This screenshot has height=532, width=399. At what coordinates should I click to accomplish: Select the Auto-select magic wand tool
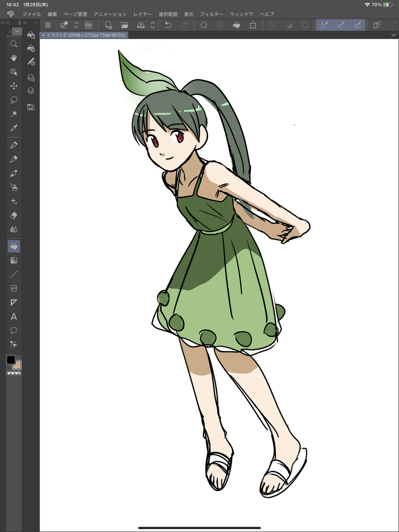tap(14, 113)
